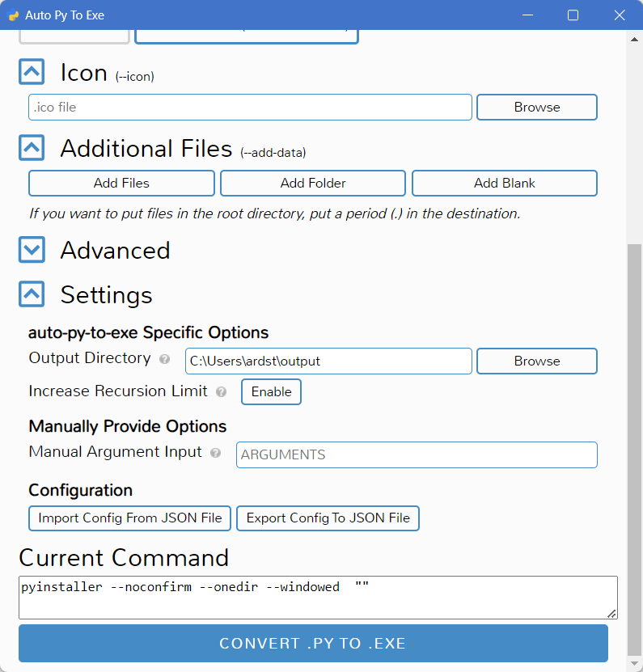Viewport: 643px width, 672px height.
Task: Click Add Files to include additional files
Action: (x=121, y=183)
